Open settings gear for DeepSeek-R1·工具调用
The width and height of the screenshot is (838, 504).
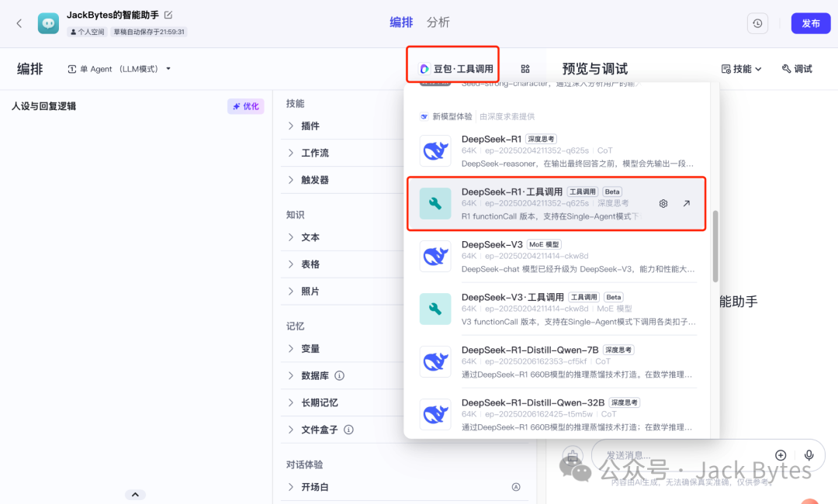tap(663, 203)
